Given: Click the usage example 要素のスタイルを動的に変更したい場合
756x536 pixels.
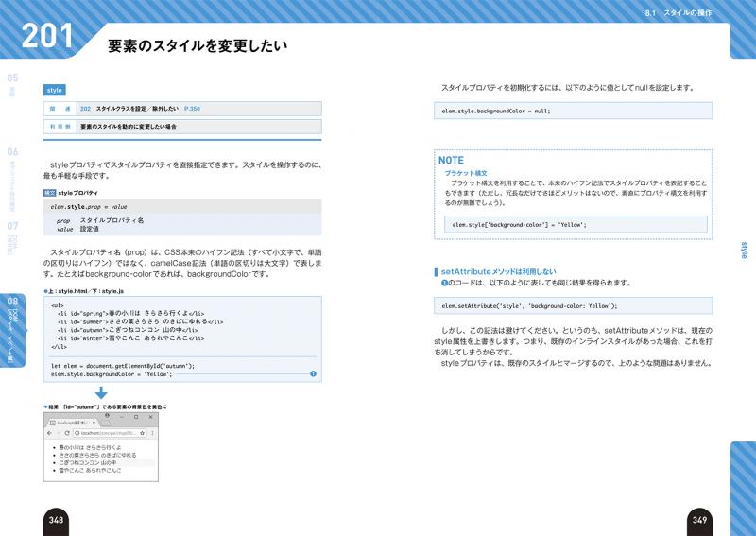Looking at the screenshot, I should [129, 127].
